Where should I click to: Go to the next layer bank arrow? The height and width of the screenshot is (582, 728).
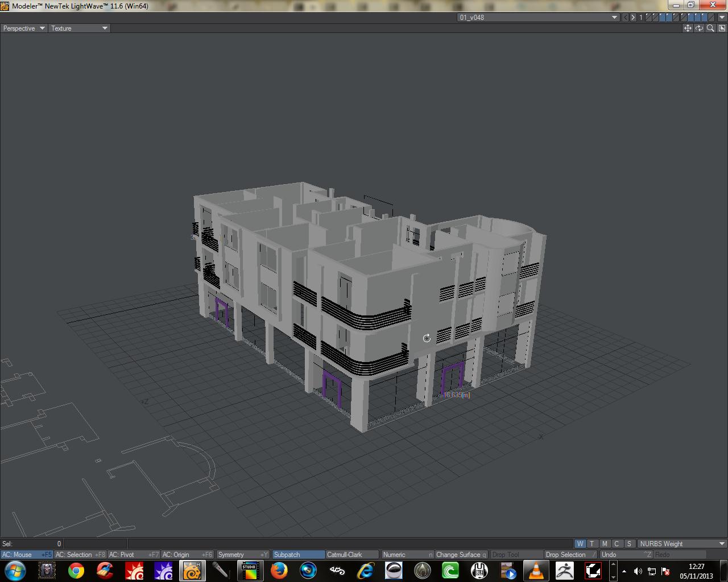pos(633,18)
